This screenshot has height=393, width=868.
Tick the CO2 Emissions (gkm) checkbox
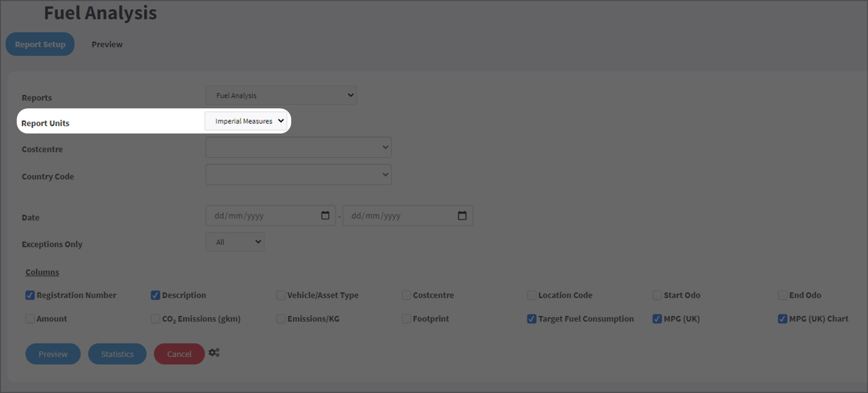tap(155, 319)
